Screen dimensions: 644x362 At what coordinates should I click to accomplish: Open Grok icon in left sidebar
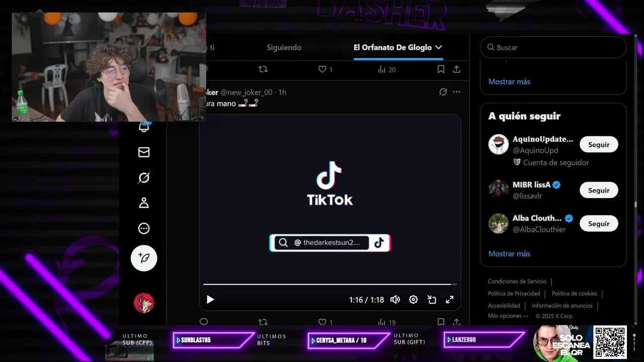(144, 177)
